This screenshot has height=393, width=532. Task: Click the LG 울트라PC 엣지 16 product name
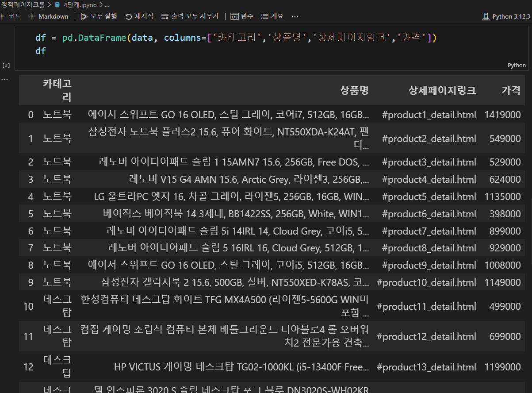click(232, 196)
